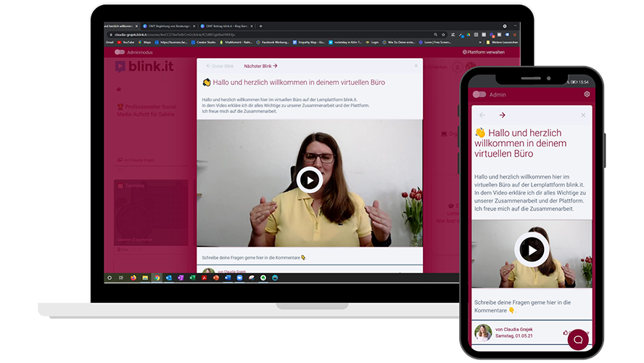
Task: Open Adobe Acrobat from taskbar
Action: [x=204, y=278]
